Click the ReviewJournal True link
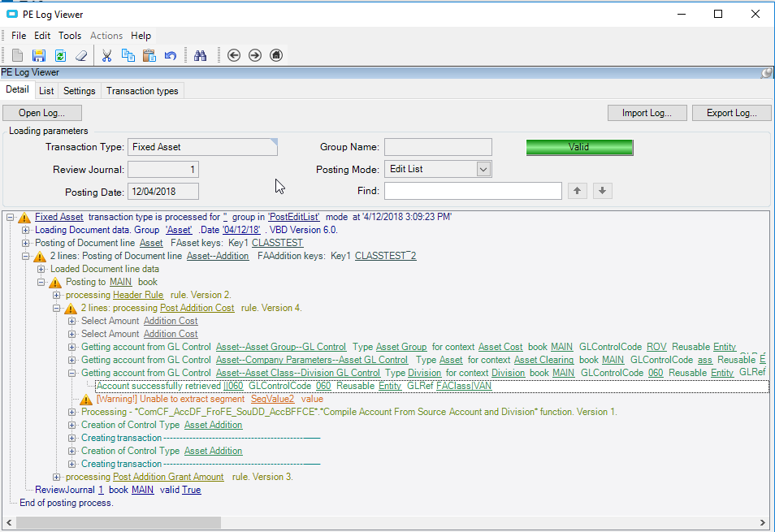775x532 pixels. coord(191,490)
